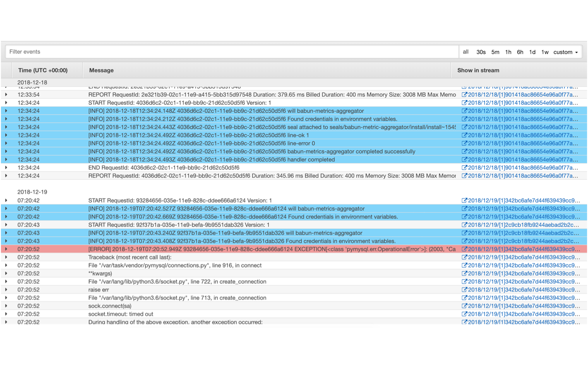Open stream icon on sock.connect(sa) row
This screenshot has height=368, width=588.
(464, 306)
